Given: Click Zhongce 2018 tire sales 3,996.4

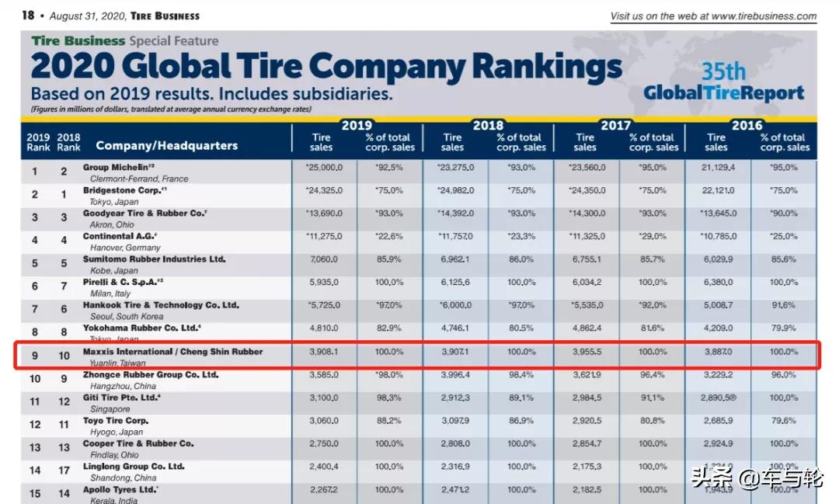Looking at the screenshot, I should (x=455, y=375).
